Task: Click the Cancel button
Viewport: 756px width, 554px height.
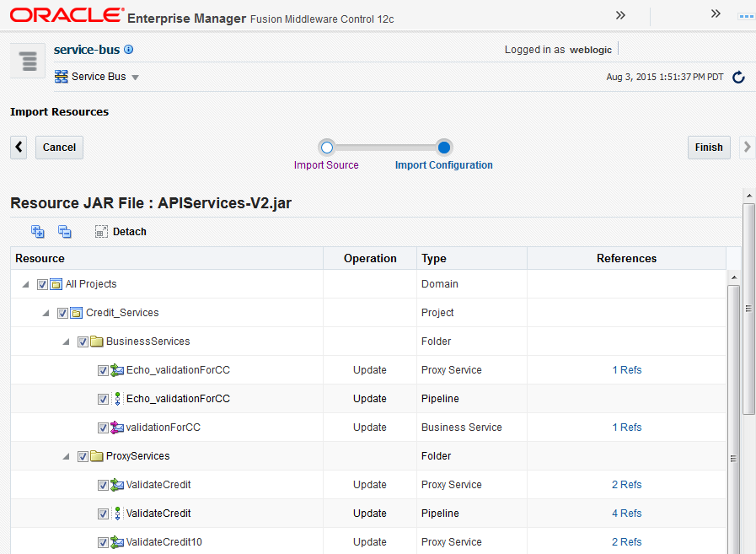Action: [x=59, y=148]
